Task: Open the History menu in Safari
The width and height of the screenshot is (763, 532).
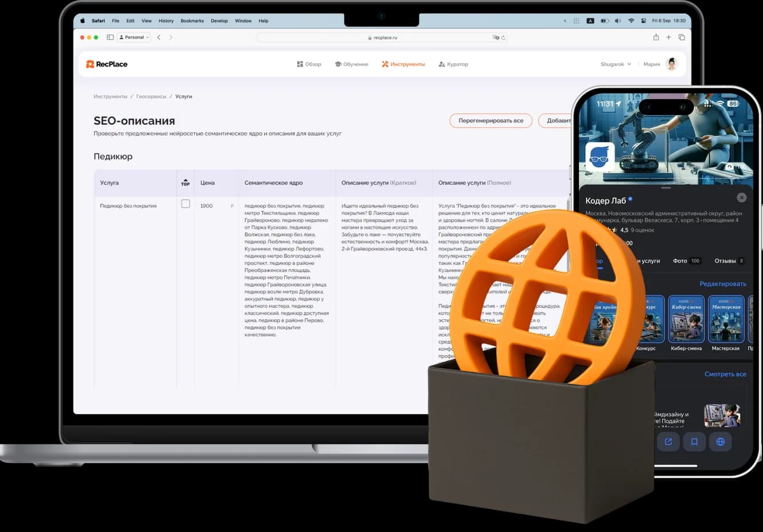Action: click(166, 21)
